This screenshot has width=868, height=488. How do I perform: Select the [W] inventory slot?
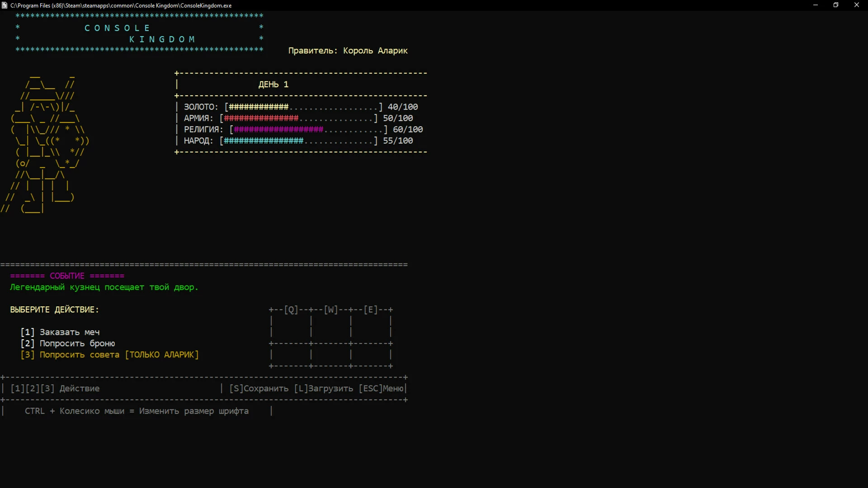click(331, 327)
